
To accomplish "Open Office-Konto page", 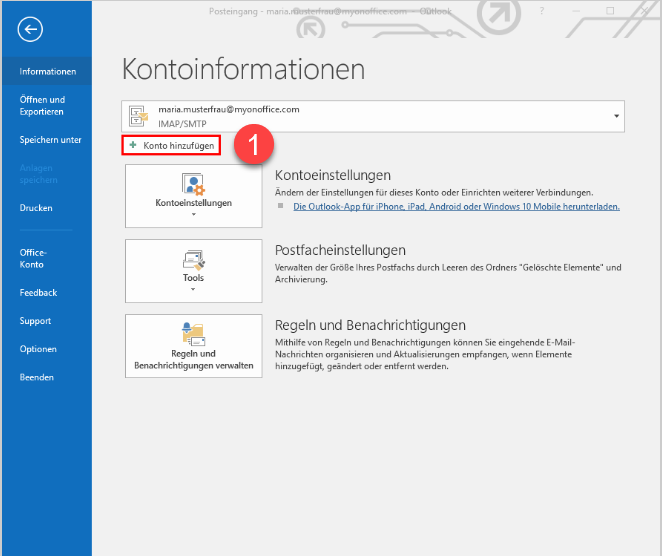I will [34, 258].
